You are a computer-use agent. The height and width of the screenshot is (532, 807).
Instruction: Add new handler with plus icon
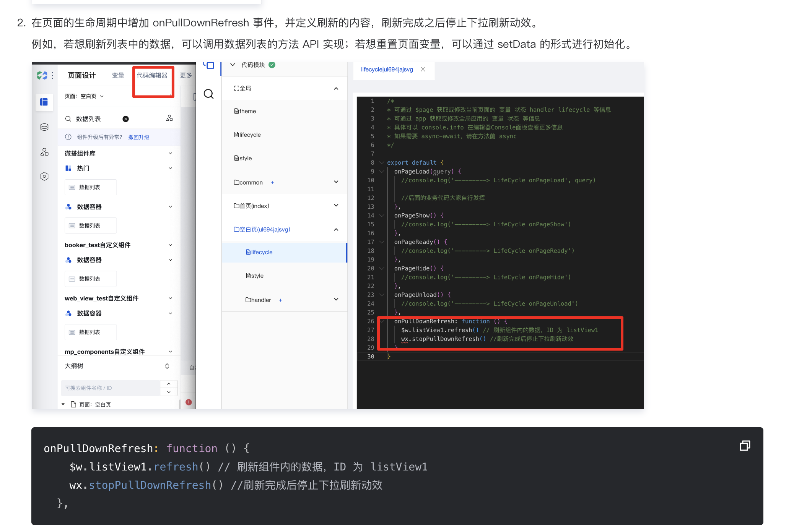pyautogui.click(x=280, y=300)
